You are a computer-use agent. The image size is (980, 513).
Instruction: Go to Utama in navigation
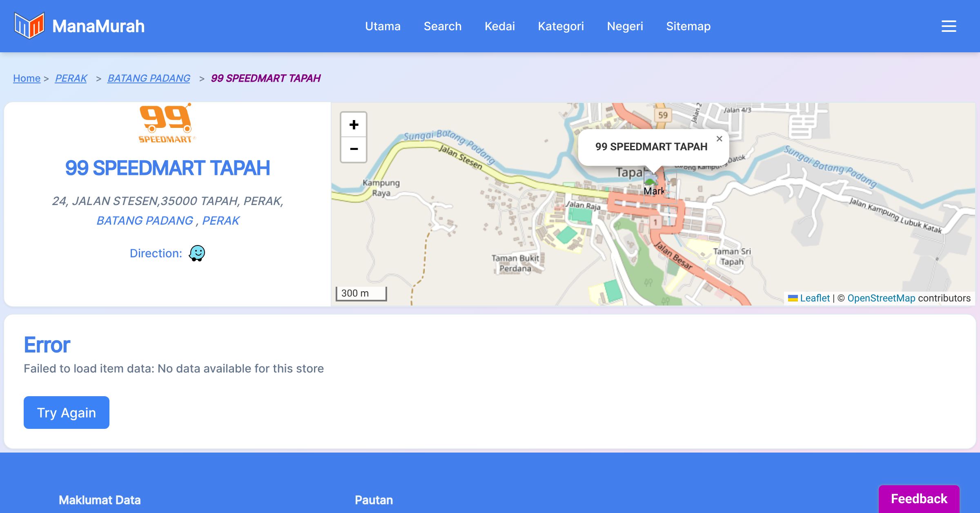(383, 26)
